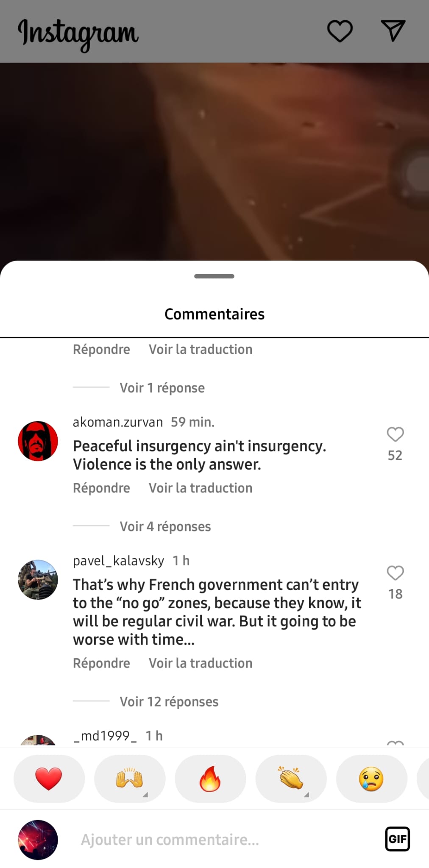Tap pavel_kalavsky username

click(x=118, y=561)
